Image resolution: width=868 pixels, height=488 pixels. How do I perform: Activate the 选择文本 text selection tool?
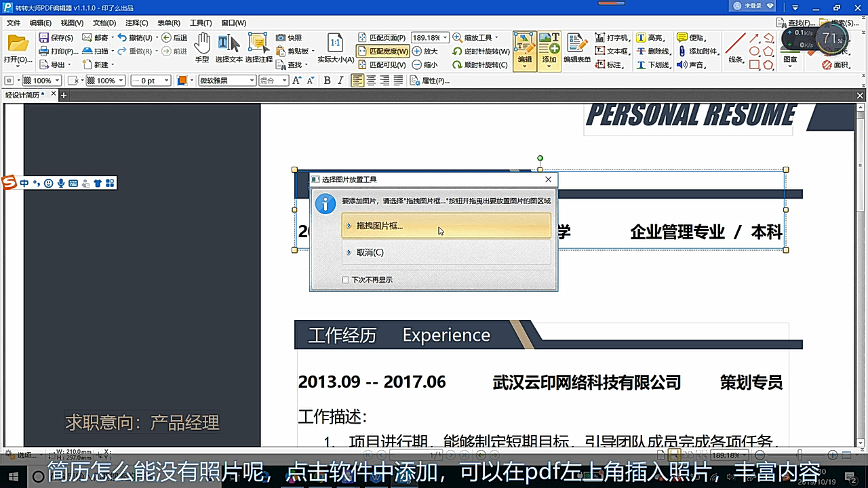point(229,48)
